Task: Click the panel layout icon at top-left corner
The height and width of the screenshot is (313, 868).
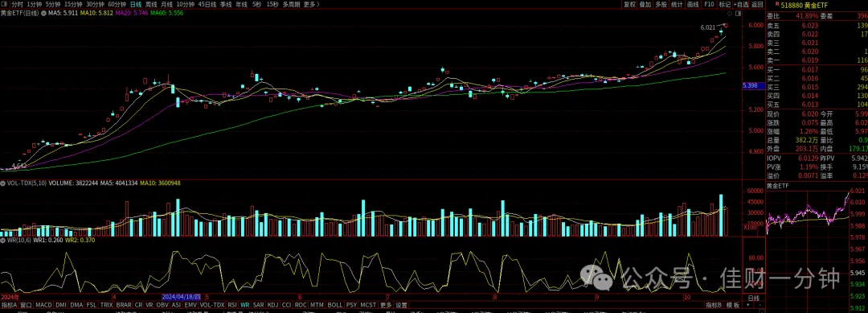Action: (5, 4)
